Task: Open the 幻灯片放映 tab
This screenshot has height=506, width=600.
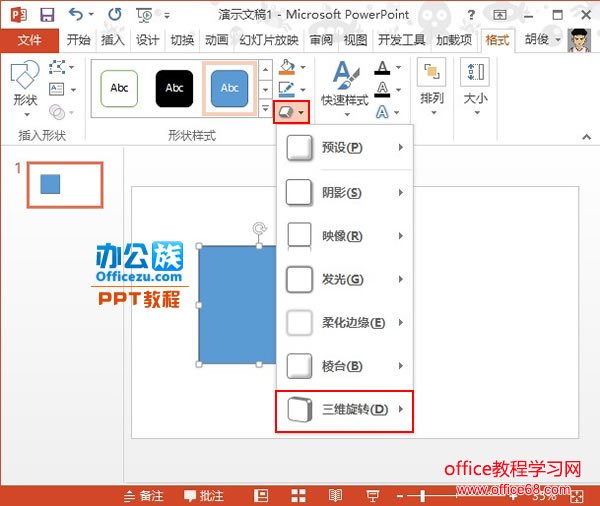Action: coord(269,40)
